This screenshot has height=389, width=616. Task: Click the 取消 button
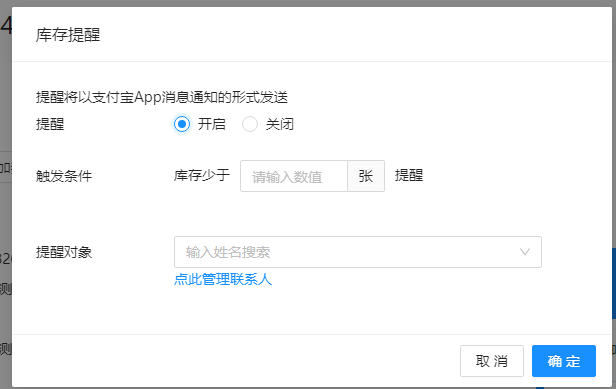pos(492,361)
